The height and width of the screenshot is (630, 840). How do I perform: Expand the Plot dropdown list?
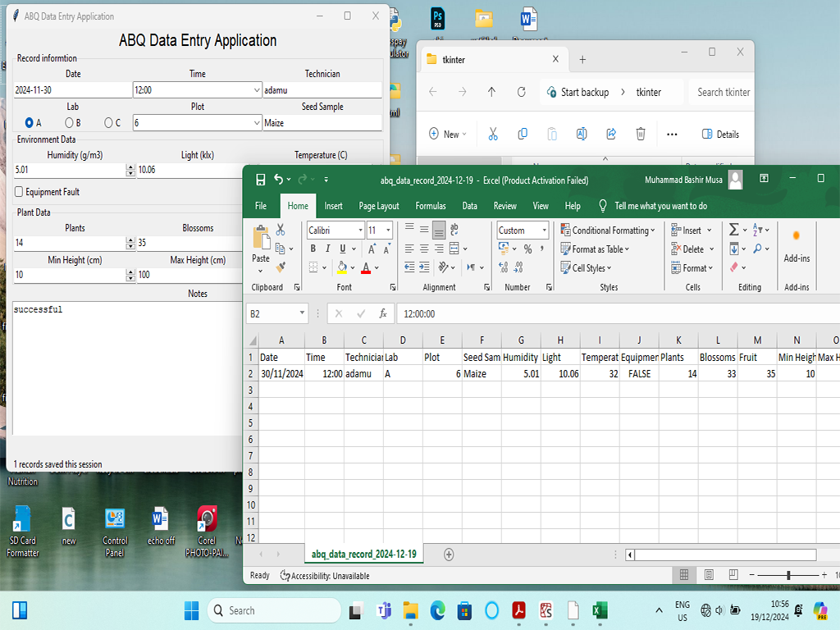coord(256,123)
